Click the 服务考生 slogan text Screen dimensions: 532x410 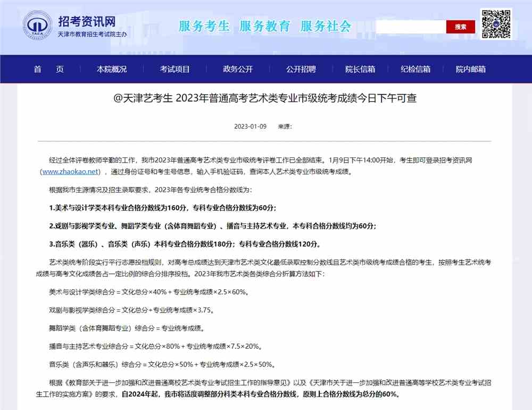pos(204,26)
